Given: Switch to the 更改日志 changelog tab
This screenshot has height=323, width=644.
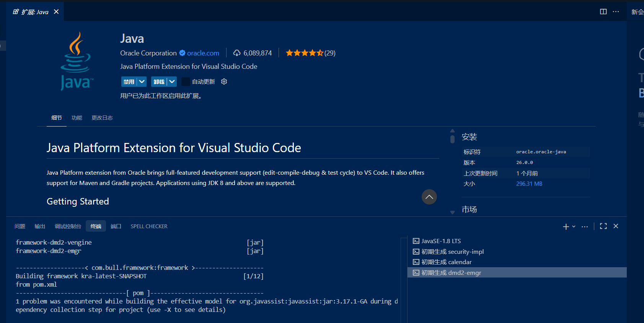Looking at the screenshot, I should pos(102,118).
